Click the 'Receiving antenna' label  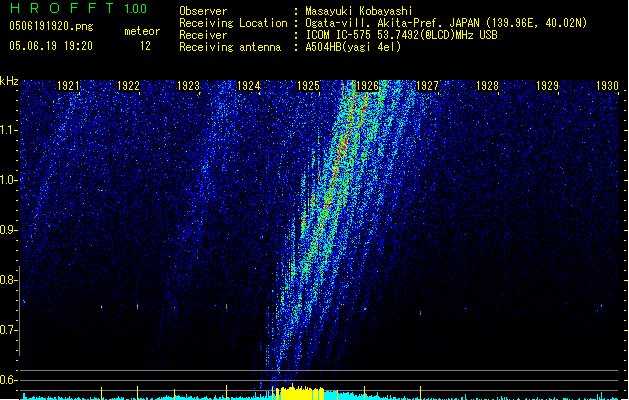[x=230, y=47]
